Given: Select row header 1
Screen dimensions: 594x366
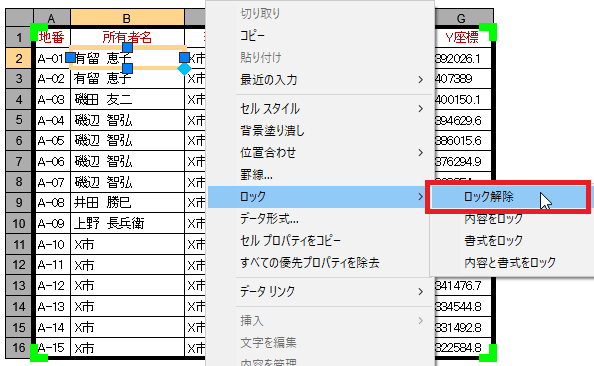Looking at the screenshot, I should 19,37.
